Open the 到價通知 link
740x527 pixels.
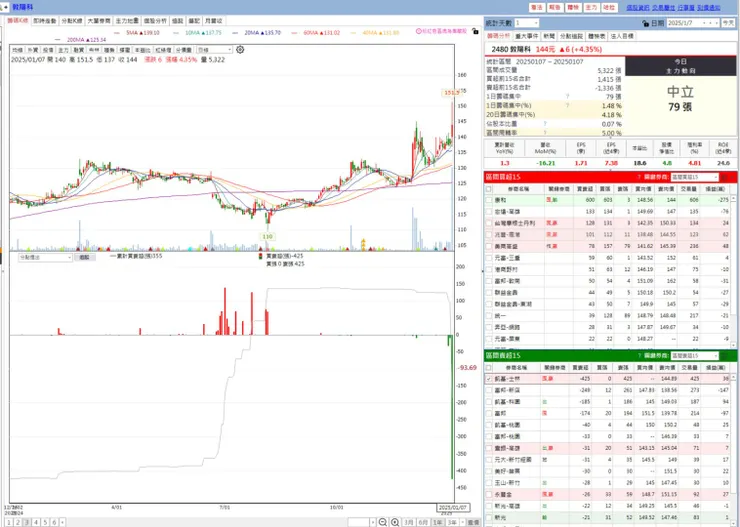(x=709, y=8)
